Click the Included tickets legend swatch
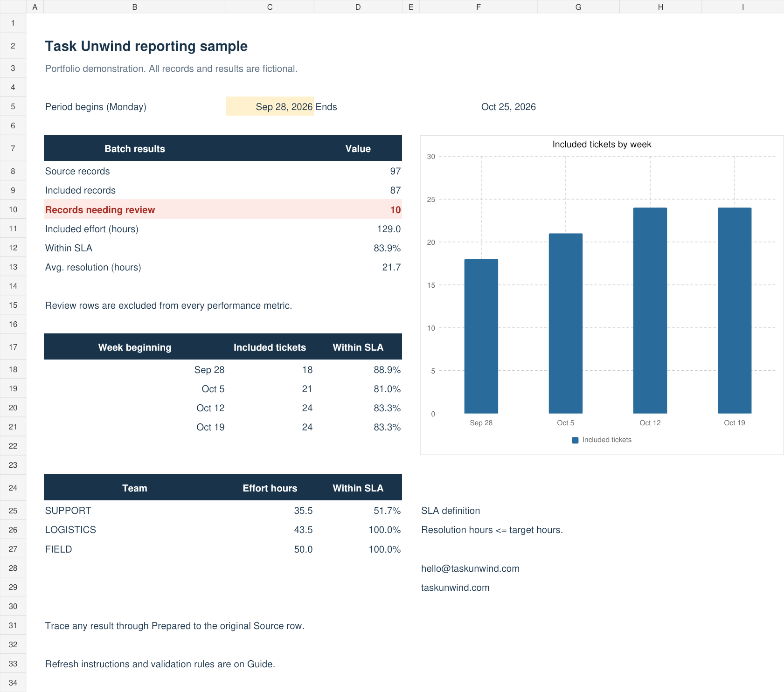784x692 pixels. point(575,440)
